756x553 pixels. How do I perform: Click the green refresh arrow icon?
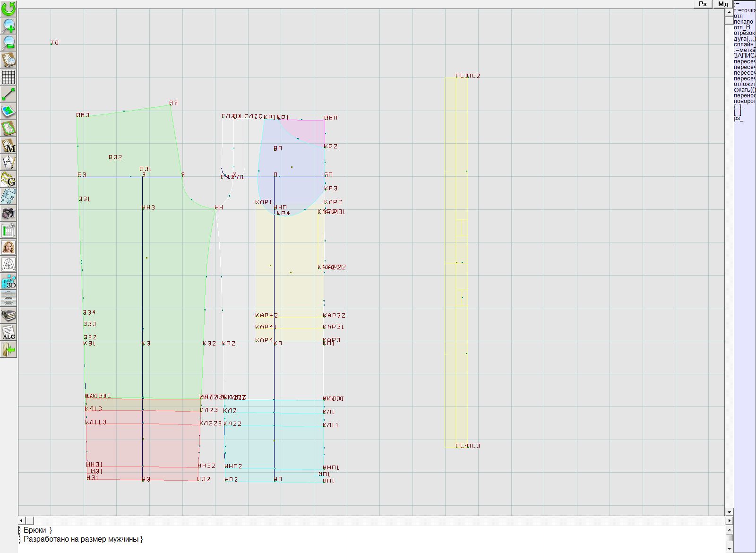[x=9, y=9]
